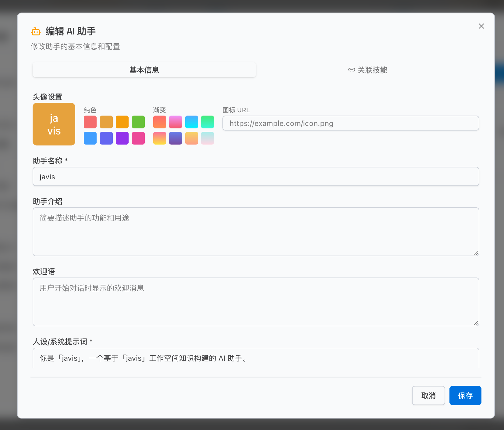Click the javis avatar preview
This screenshot has width=504, height=430.
(x=54, y=124)
